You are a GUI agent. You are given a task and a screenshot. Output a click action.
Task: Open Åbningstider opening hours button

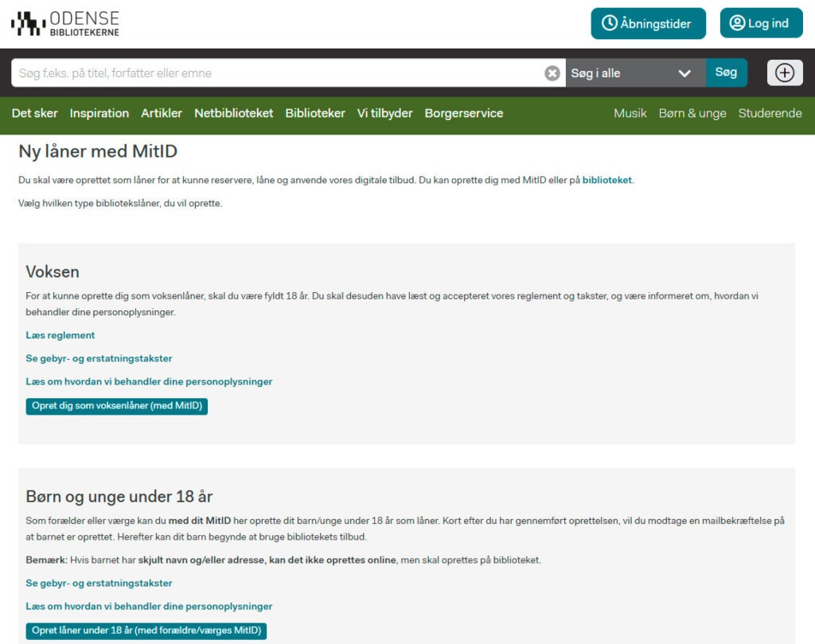[x=648, y=23]
